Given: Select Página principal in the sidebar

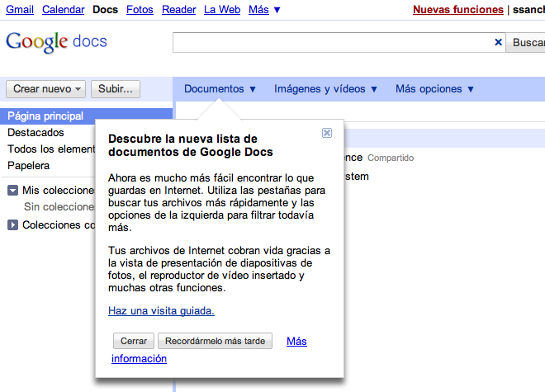Looking at the screenshot, I should [x=86, y=116].
